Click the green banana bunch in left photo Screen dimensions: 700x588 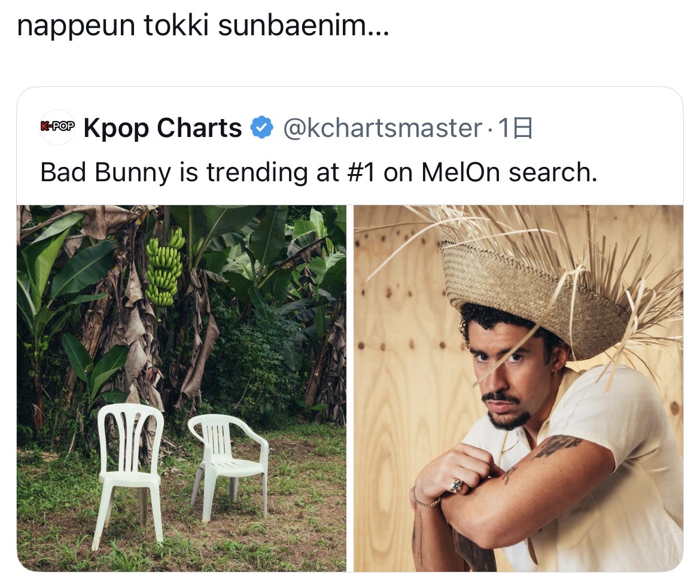(165, 266)
